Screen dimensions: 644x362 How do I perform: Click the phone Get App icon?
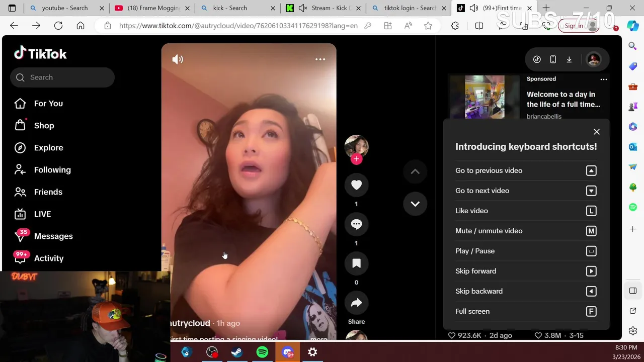point(553,59)
